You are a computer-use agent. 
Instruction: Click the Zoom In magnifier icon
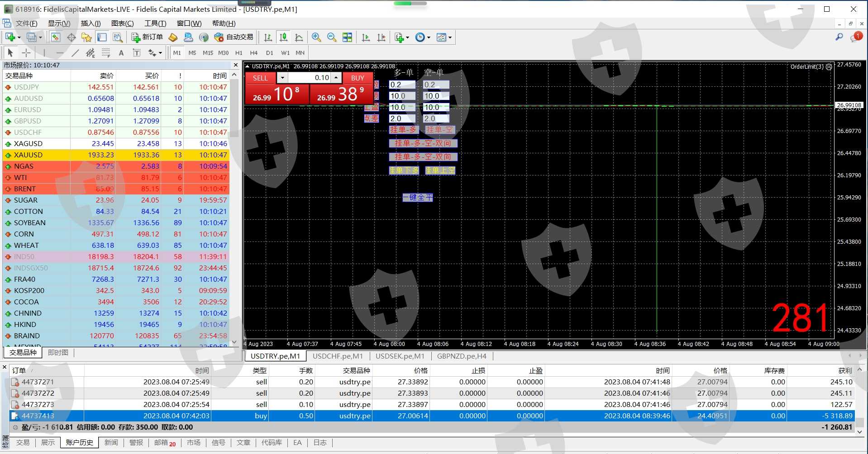[316, 38]
